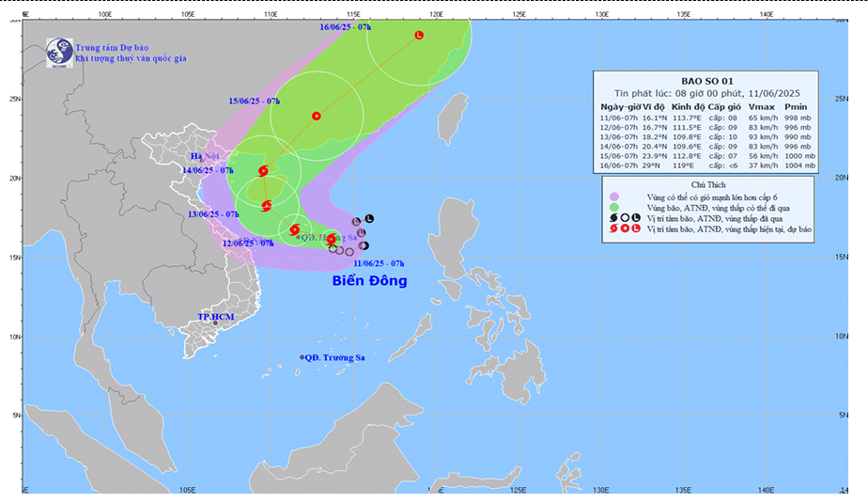Click the red cyclone icon in the legend
This screenshot has width=868, height=504.
point(612,230)
